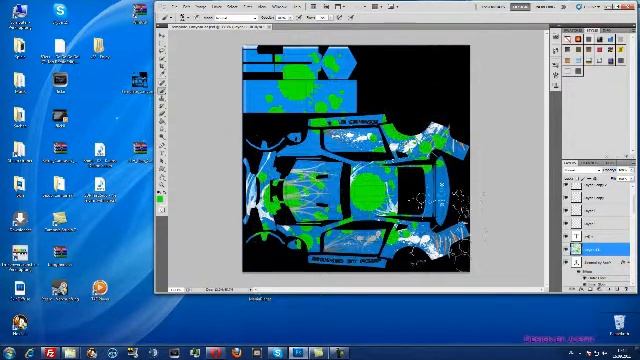Open the second collapsed panel icon in dock strip
Screen dimensions: 640x360
point(556,51)
